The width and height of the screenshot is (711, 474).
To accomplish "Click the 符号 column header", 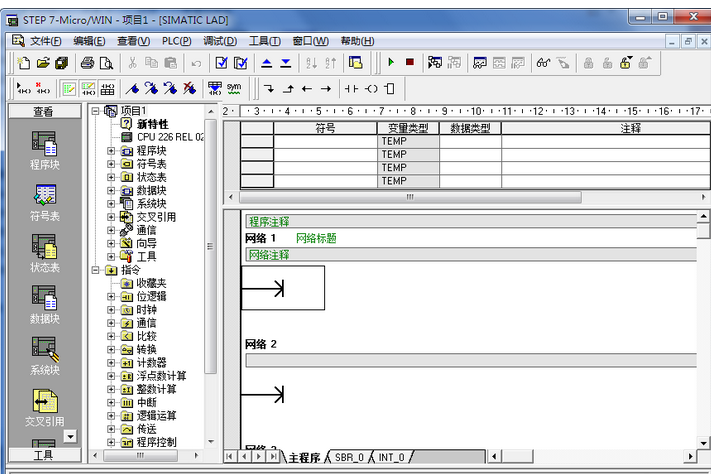I will click(325, 128).
